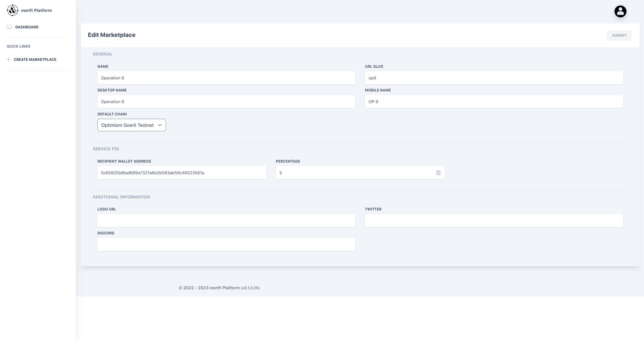This screenshot has width=644, height=340.
Task: Click into the Desktop Name field
Action: [226, 102]
